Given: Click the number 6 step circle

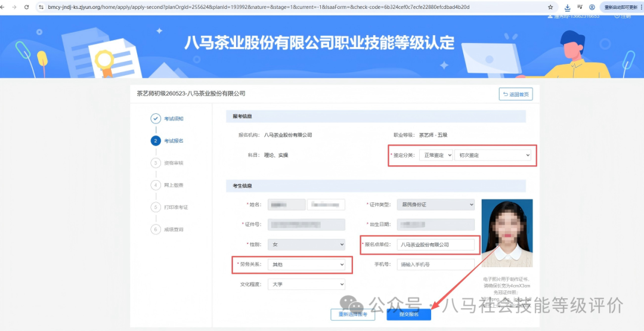Looking at the screenshot, I should tap(156, 230).
